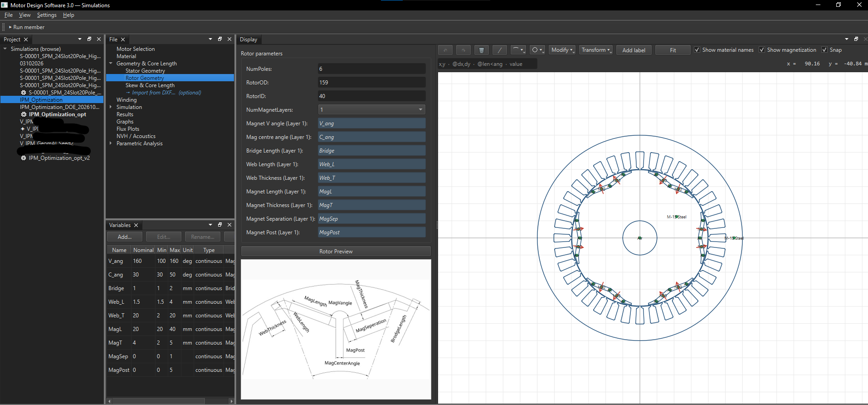868x405 pixels.
Task: Close the Variables panel using panel X
Action: click(229, 225)
